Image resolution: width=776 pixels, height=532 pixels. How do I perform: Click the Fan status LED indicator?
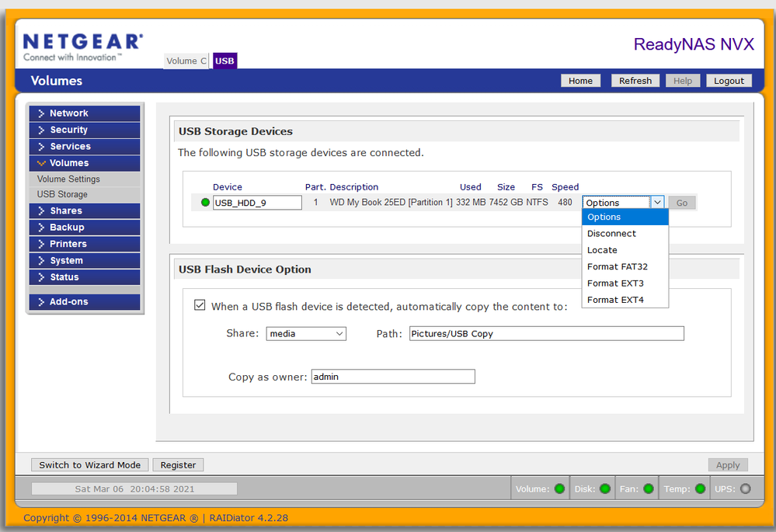coord(647,489)
